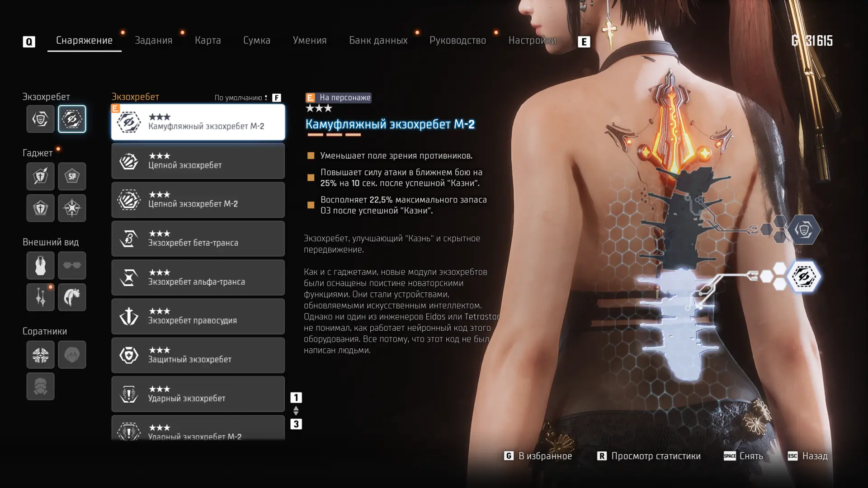
Task: Click the ESC key back icon
Action: [x=793, y=456]
